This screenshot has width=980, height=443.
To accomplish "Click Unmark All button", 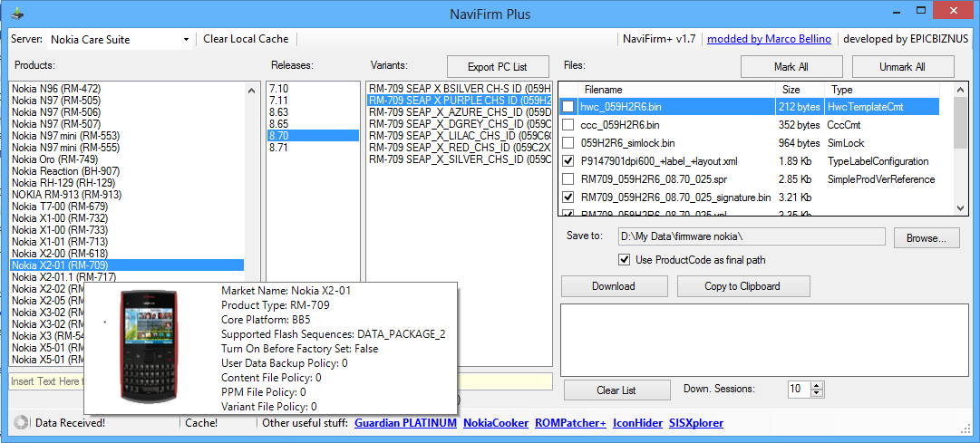I will point(903,67).
